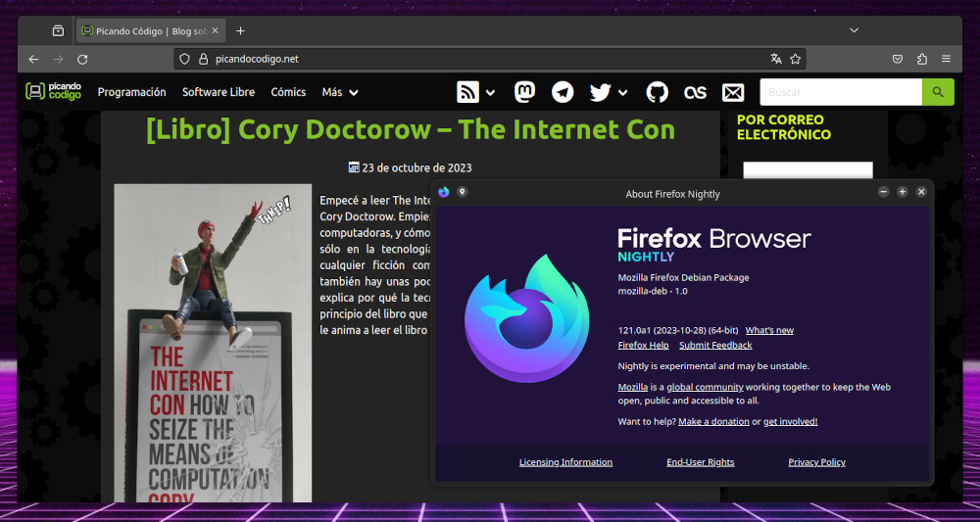This screenshot has width=980, height=522.
Task: Click the get involved! link
Action: click(x=791, y=421)
